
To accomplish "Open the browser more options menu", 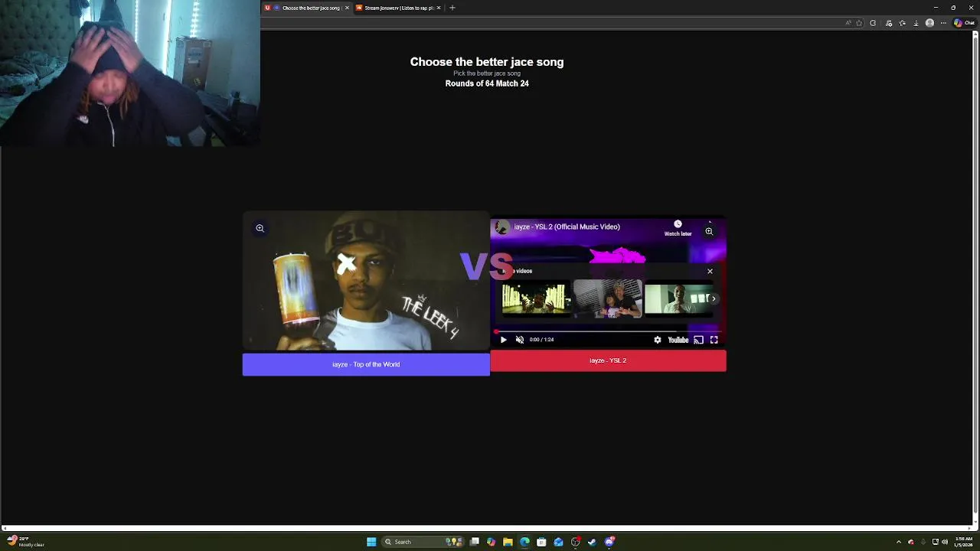I will click(x=943, y=23).
